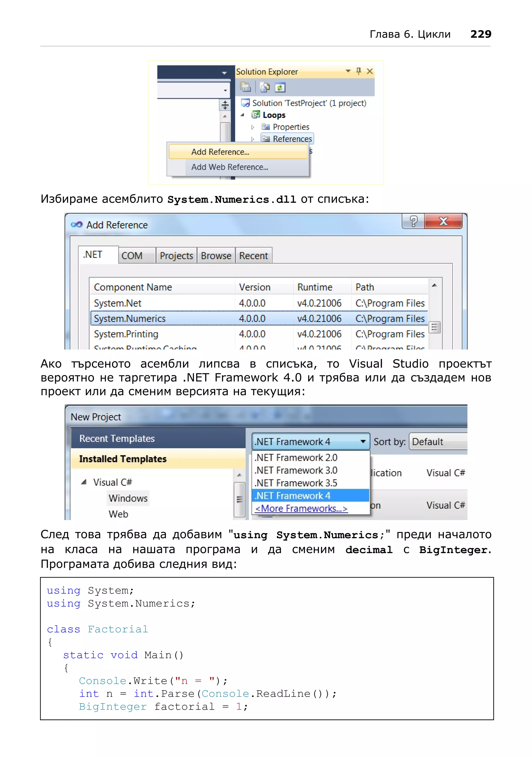The width and height of the screenshot is (532, 757).
Task: Collapse the Visual C# templates node
Action: (x=84, y=482)
